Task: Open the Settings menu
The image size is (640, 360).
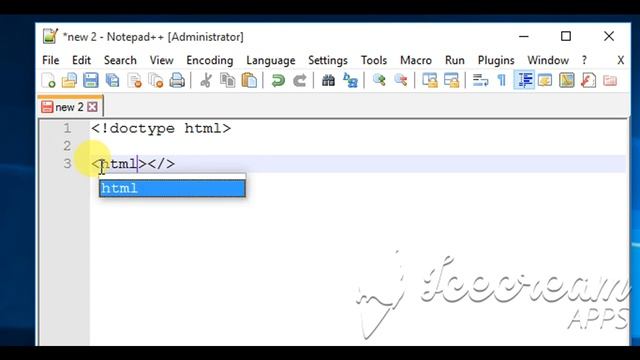Action: pyautogui.click(x=328, y=60)
